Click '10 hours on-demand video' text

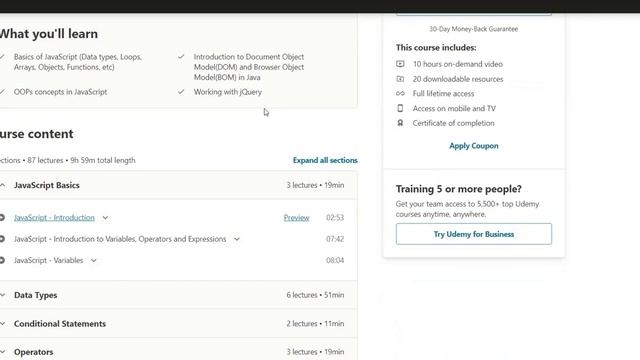pos(458,64)
